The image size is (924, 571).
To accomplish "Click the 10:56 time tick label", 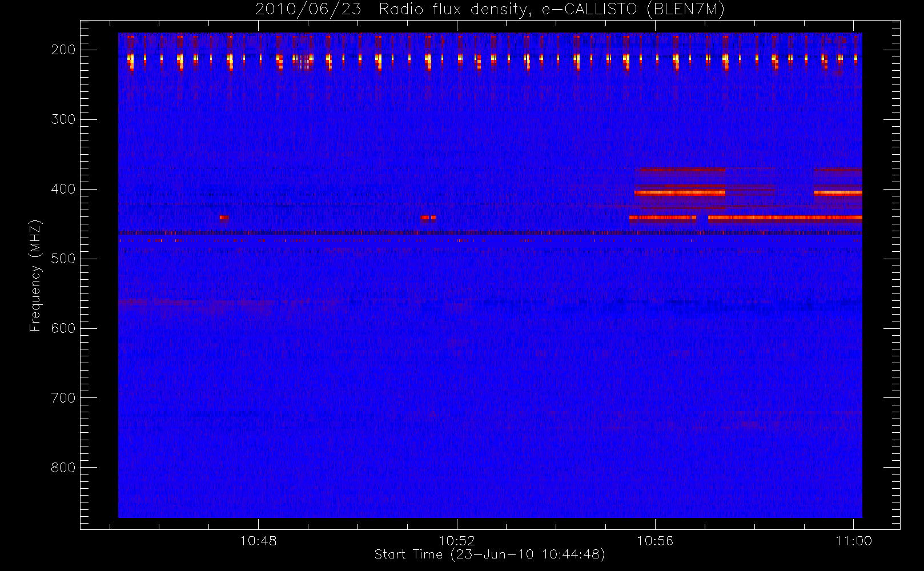I will pyautogui.click(x=655, y=540).
